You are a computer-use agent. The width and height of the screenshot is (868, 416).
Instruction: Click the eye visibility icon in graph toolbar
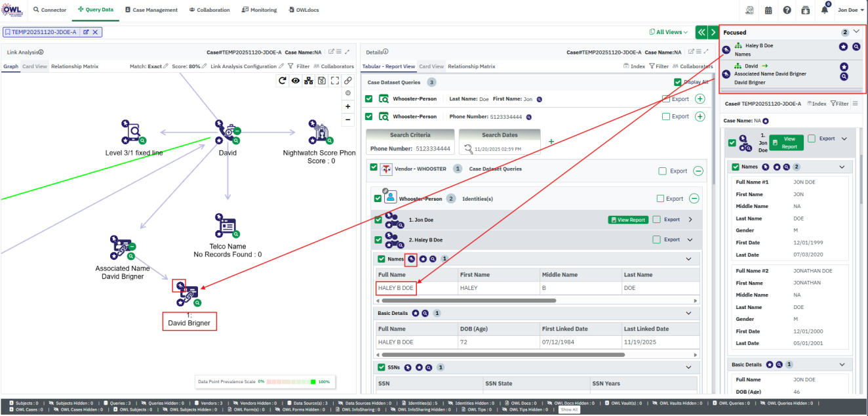pyautogui.click(x=296, y=81)
